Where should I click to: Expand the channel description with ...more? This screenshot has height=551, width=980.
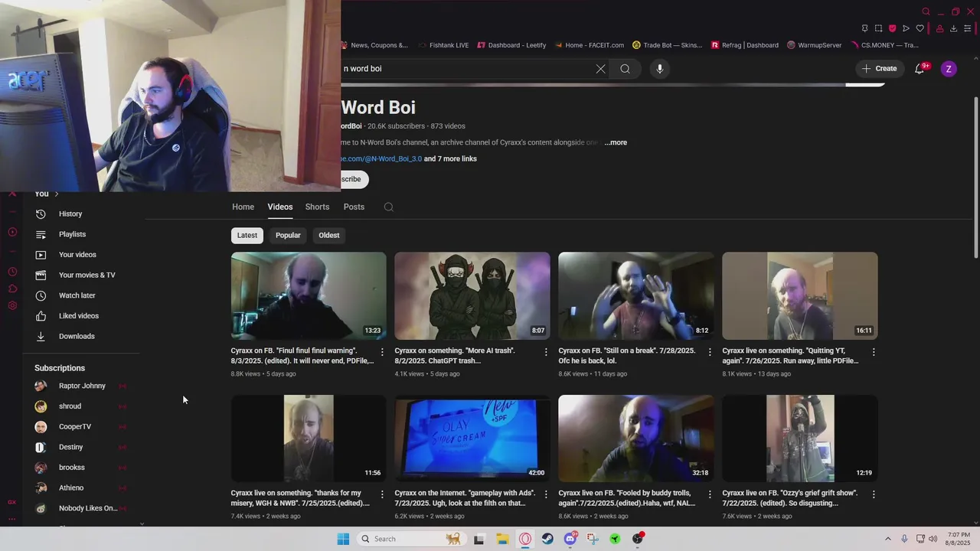click(x=616, y=142)
